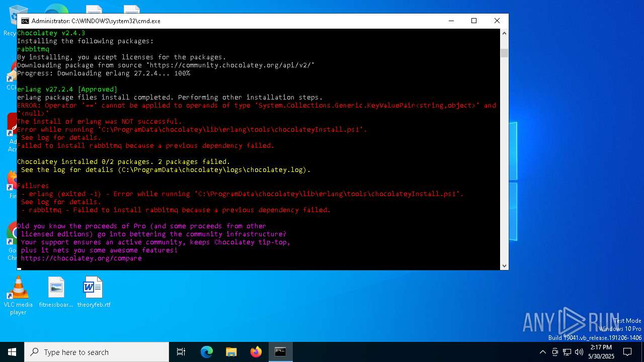This screenshot has height=362, width=644.
Task: Open Task View in the taskbar
Action: tap(181, 352)
